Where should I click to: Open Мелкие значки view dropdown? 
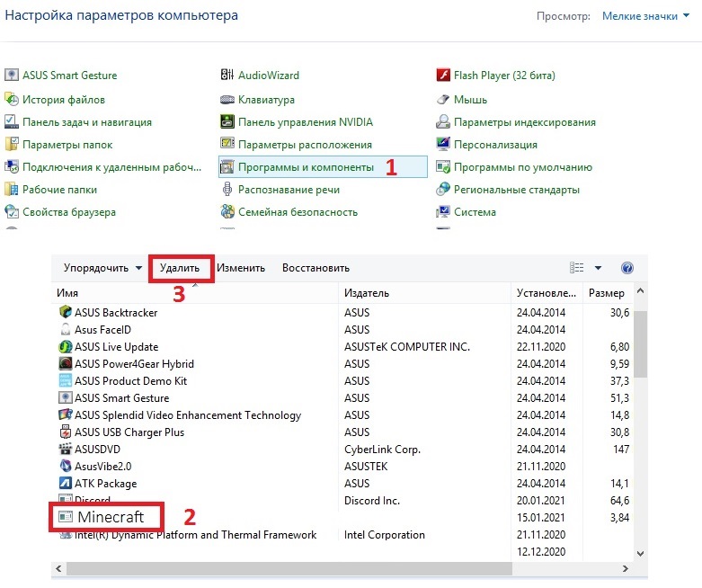[x=645, y=16]
